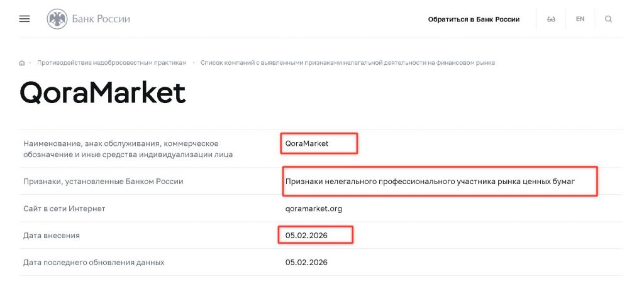The height and width of the screenshot is (284, 644).
Task: Click the qoramarket.org website value
Action: (313, 209)
